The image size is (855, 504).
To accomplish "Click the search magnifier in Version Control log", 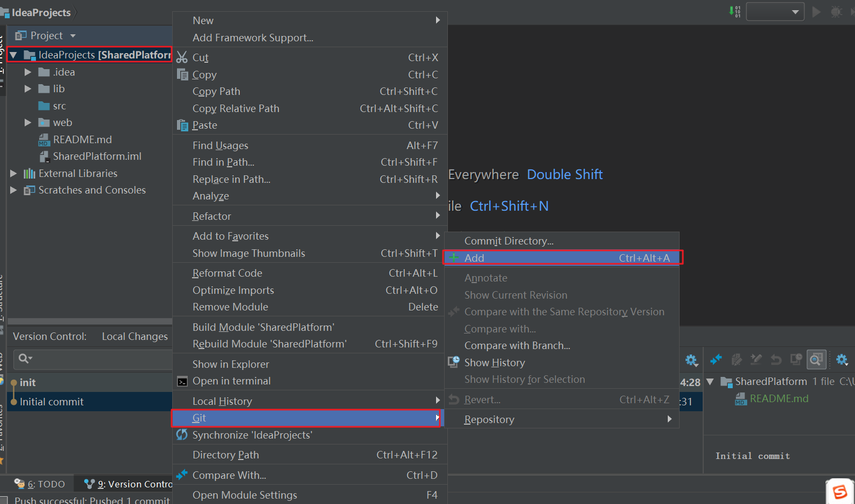I will [x=25, y=358].
